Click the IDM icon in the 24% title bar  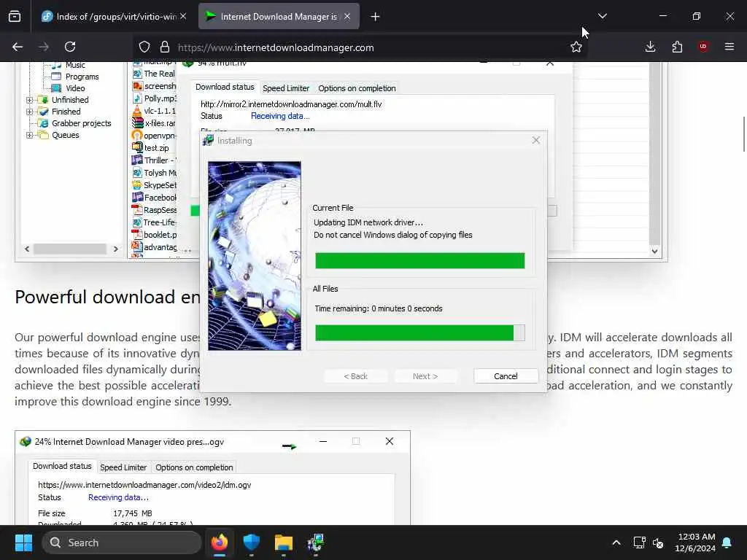tap(26, 441)
